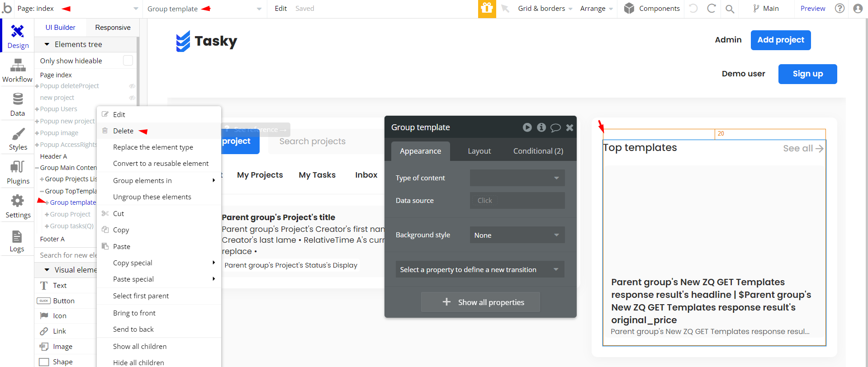Image resolution: width=868 pixels, height=367 pixels.
Task: Open the Workflow section
Action: [x=18, y=71]
